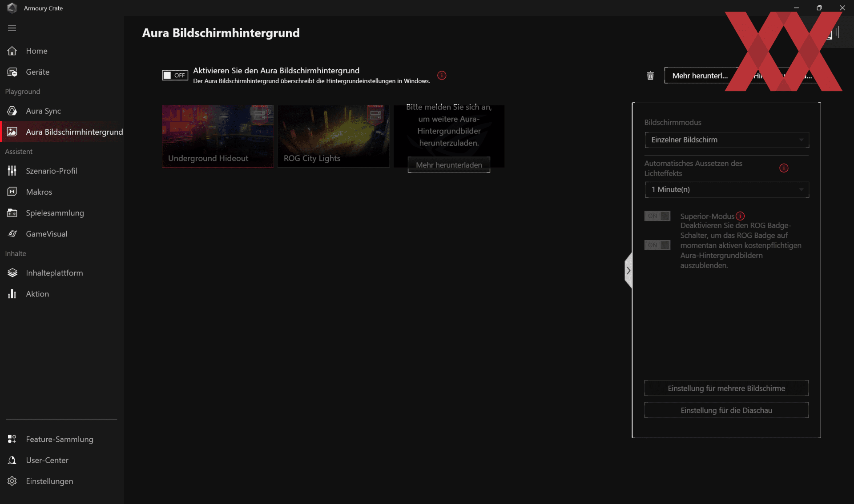854x504 pixels.
Task: Click the Inhalteplattform layers icon
Action: pos(12,273)
